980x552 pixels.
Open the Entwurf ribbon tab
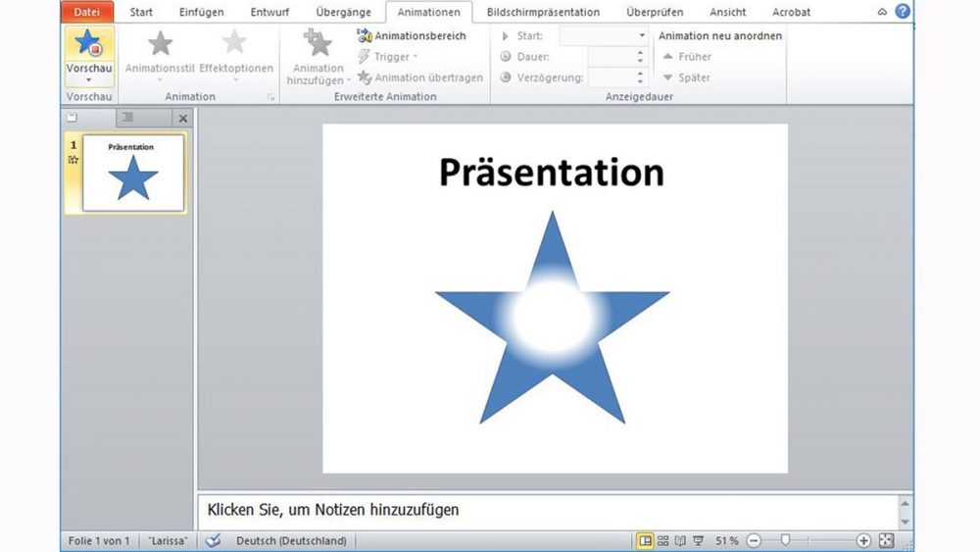270,12
